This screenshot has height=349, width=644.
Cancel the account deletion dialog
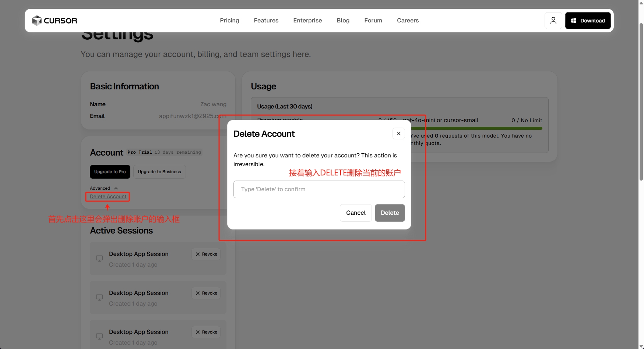(356, 213)
